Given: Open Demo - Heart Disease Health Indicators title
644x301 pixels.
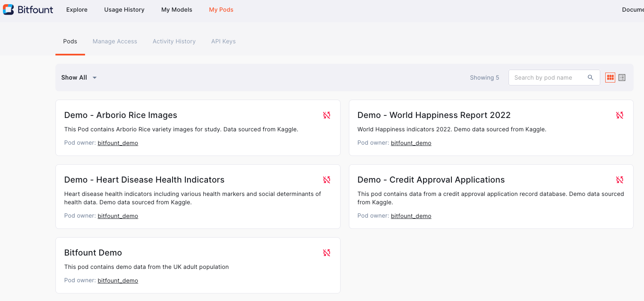Looking at the screenshot, I should click(x=144, y=180).
